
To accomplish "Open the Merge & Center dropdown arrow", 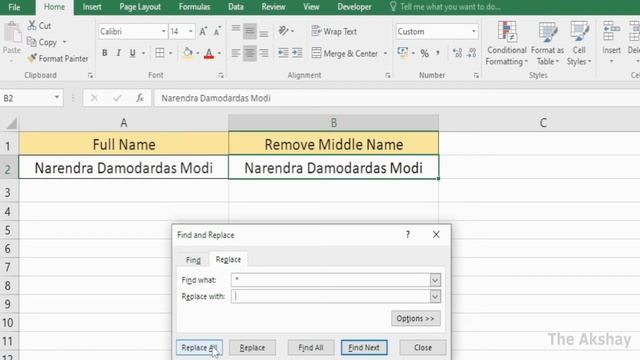I will pos(385,53).
